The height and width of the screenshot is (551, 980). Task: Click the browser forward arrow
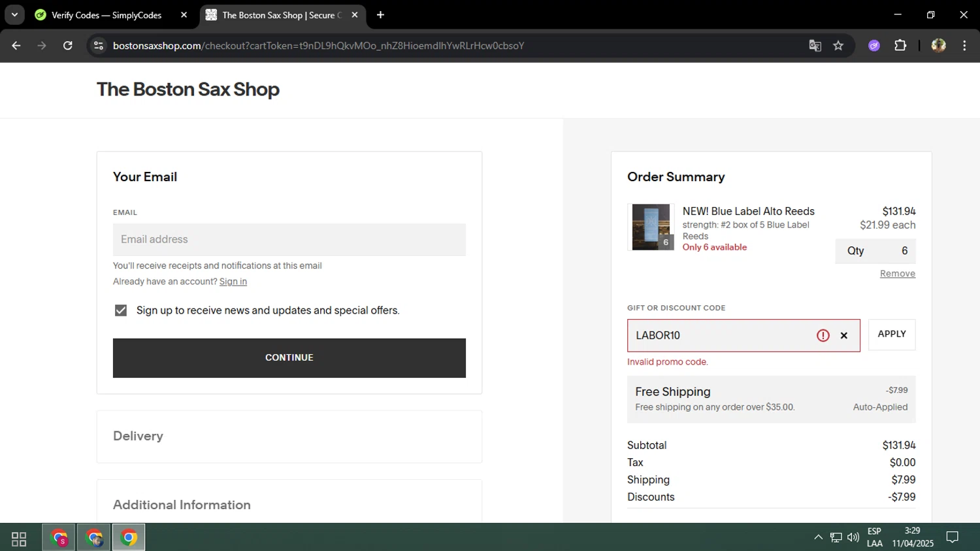[x=42, y=46]
